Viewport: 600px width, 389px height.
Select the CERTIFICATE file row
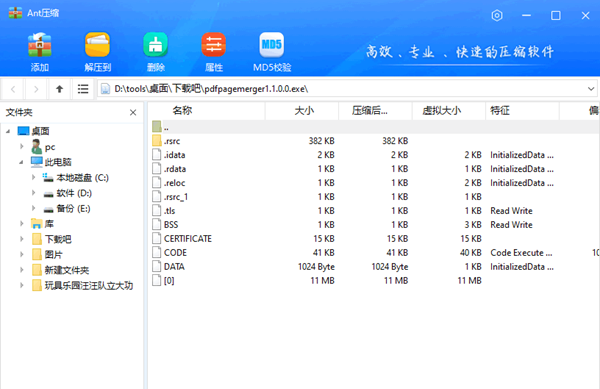coord(374,239)
